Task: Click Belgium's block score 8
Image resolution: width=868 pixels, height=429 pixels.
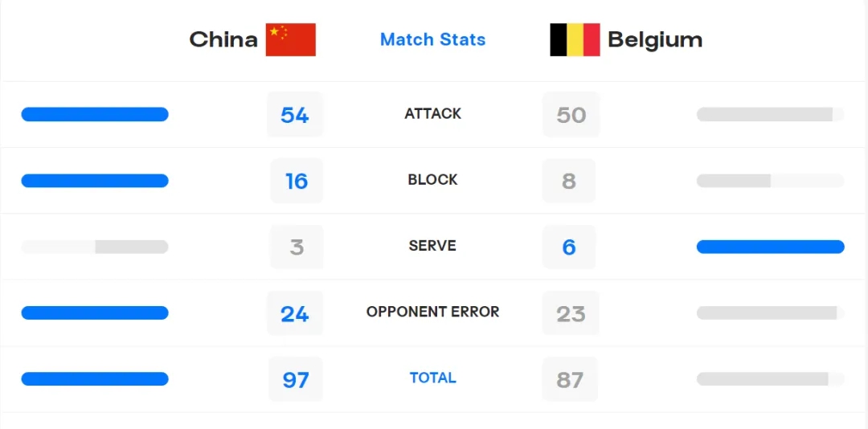Action: point(569,181)
